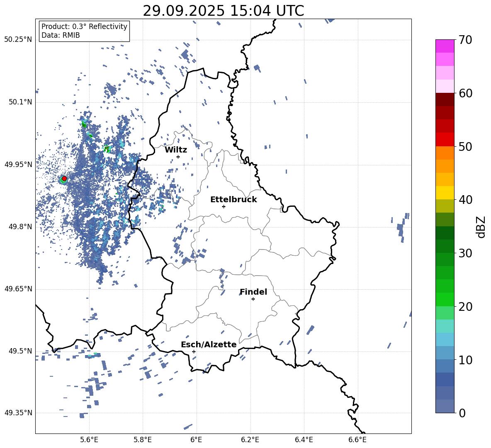The width and height of the screenshot is (491, 448).
Task: Click the 10 colorbar tick label
Action: 465,360
